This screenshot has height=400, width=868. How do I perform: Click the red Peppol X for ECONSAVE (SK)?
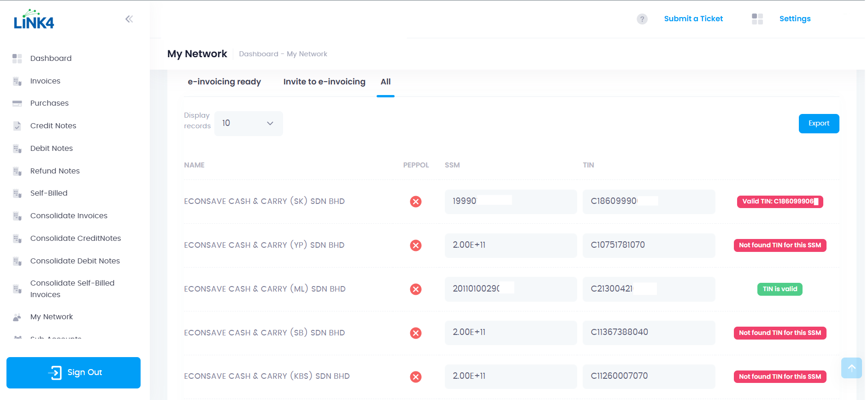pos(415,202)
